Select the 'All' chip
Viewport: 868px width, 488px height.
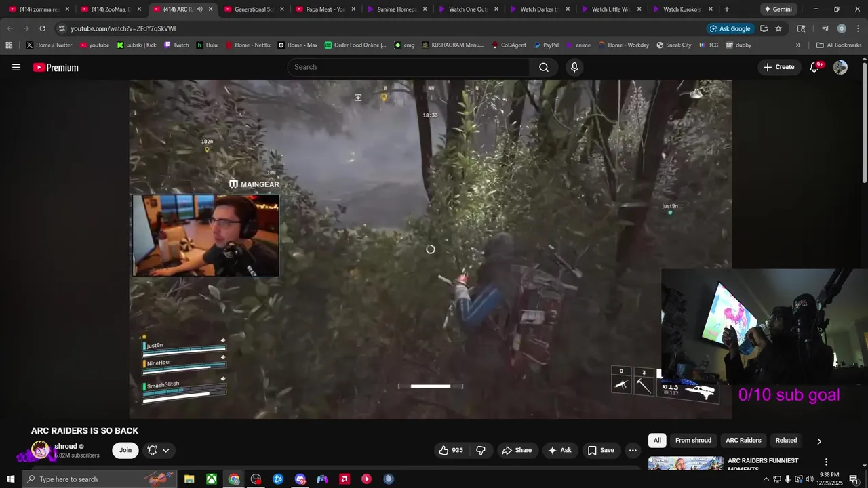657,441
